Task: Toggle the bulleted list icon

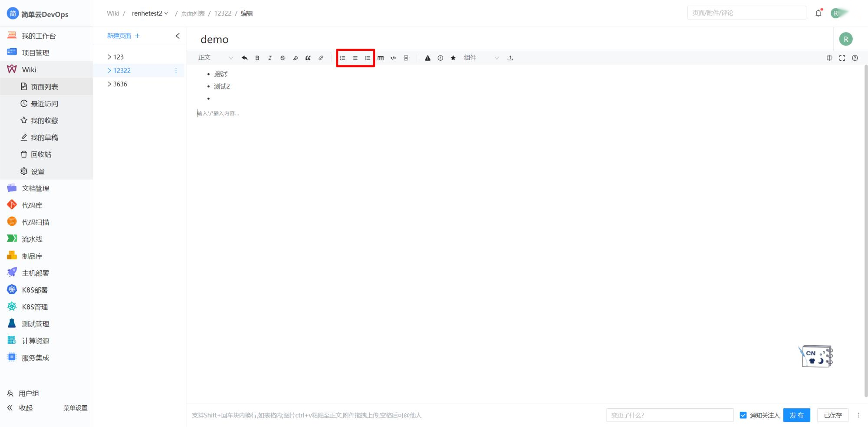Action: pyautogui.click(x=355, y=58)
